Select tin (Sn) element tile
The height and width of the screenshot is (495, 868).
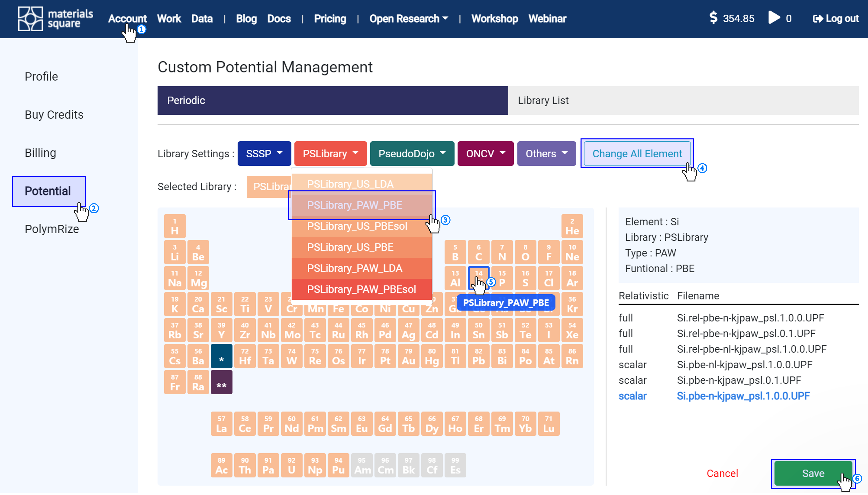[478, 330]
